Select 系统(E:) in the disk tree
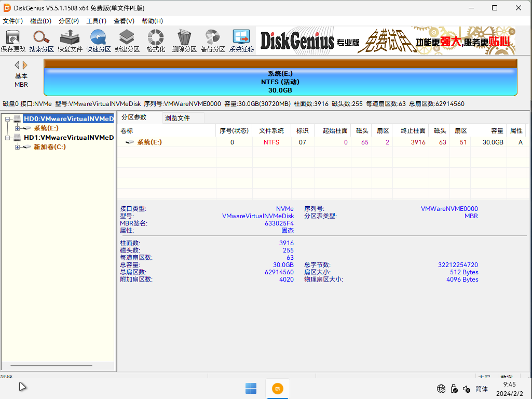This screenshot has height=399, width=532. [x=46, y=128]
